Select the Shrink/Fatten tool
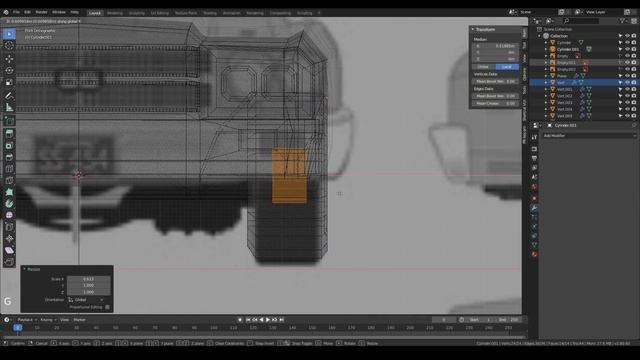 (x=9, y=238)
